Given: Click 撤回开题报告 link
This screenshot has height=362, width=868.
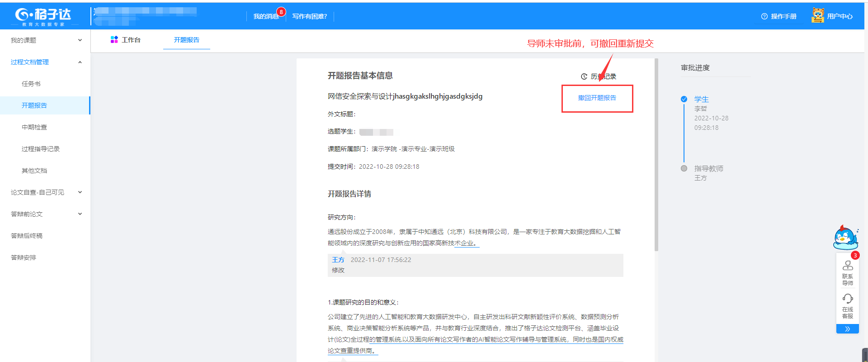Looking at the screenshot, I should click(597, 98).
